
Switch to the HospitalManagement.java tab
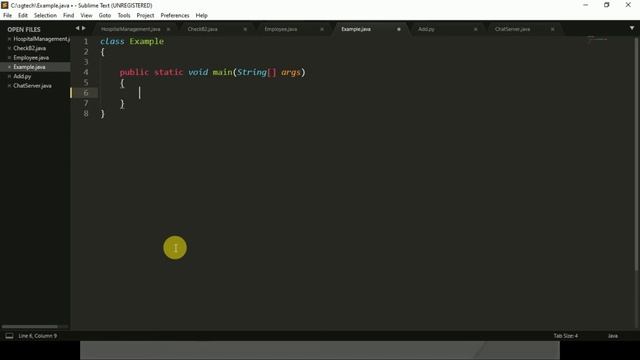(131, 29)
